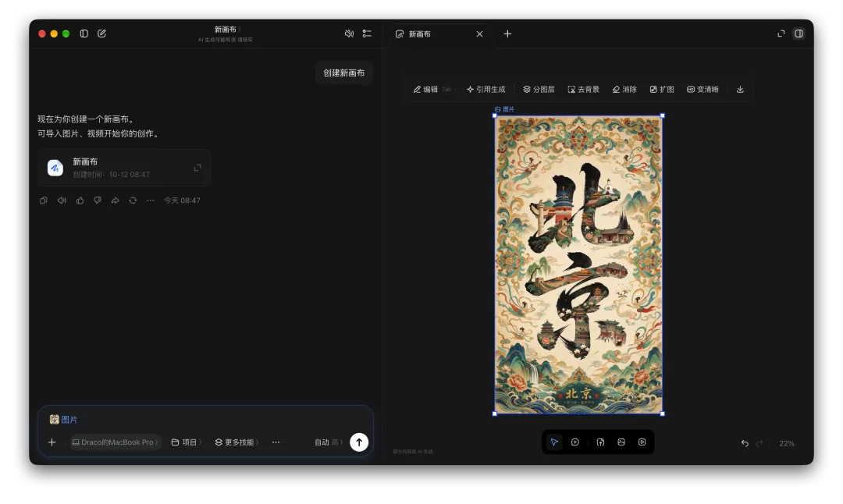Screen dimensions: 843x504
Task: Close the 新画布 canvas tab
Action: pos(479,34)
